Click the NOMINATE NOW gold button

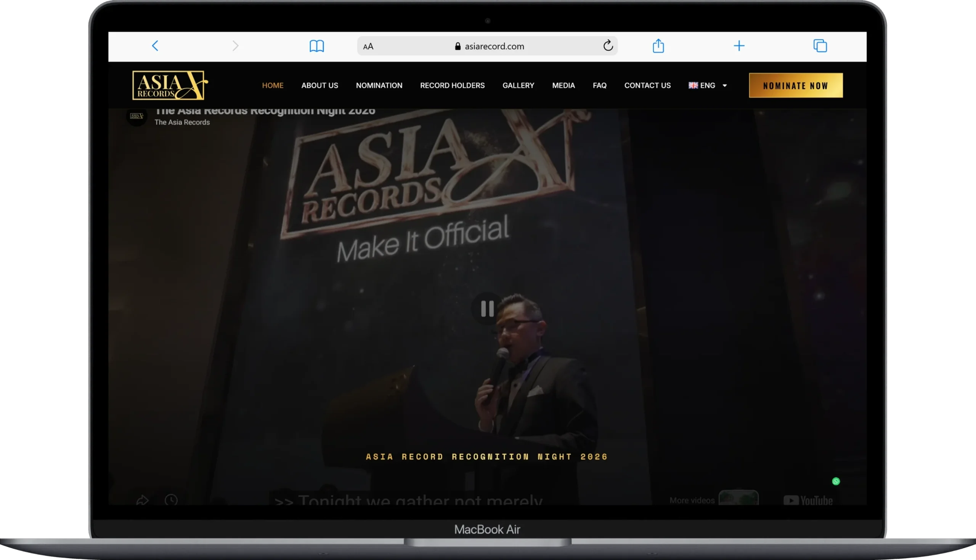(x=796, y=85)
